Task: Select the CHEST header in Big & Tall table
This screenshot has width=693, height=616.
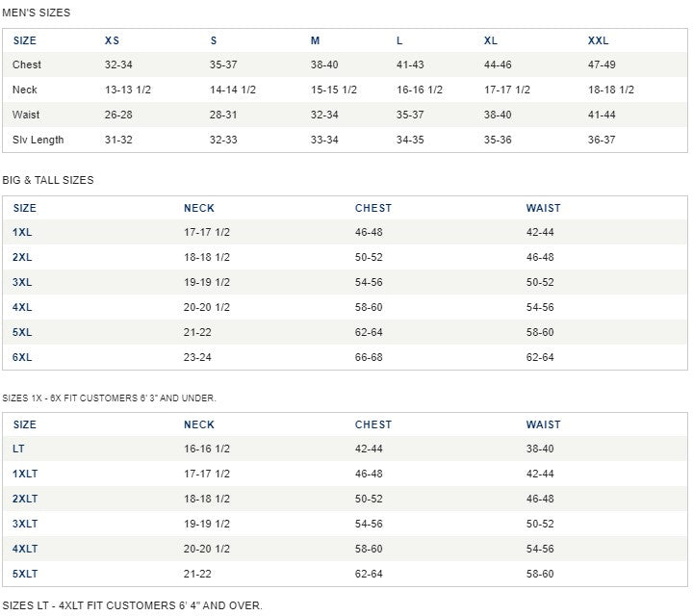Action: click(x=373, y=208)
